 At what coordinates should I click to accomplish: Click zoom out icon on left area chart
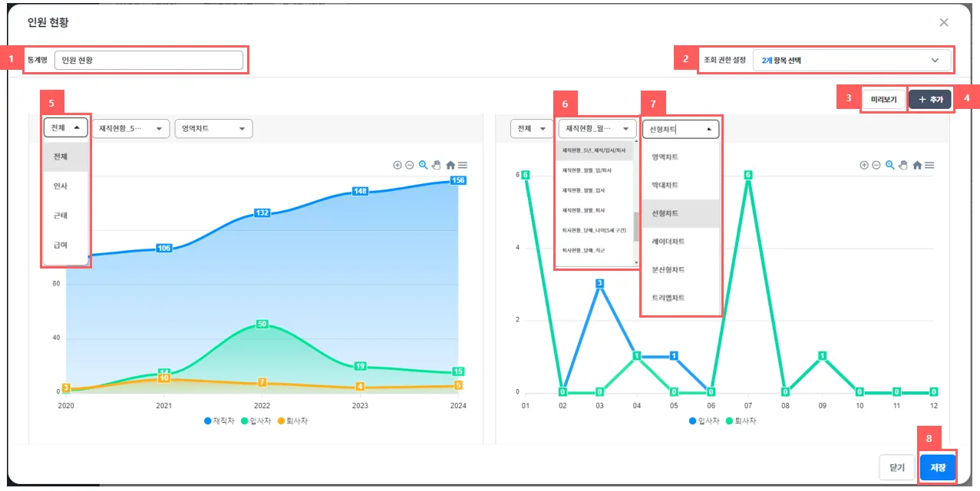click(x=410, y=165)
